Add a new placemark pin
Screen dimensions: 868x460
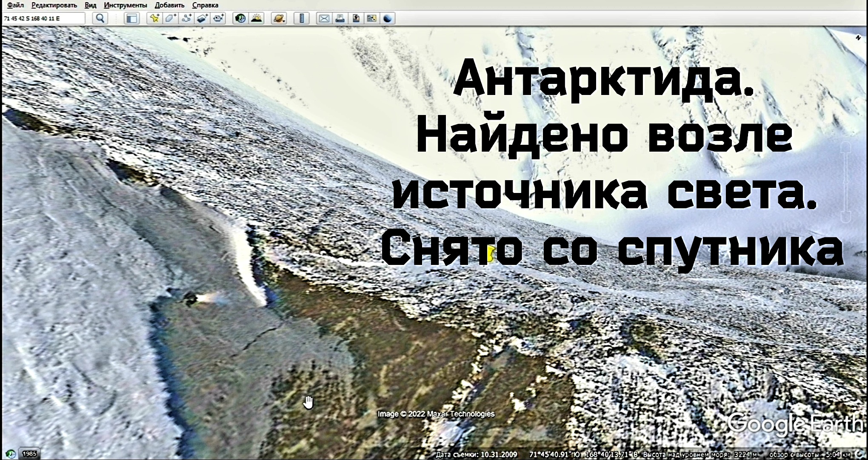click(154, 18)
